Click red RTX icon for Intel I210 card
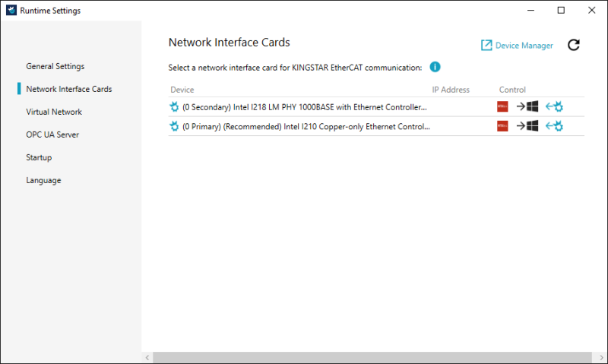This screenshot has height=364, width=608. 502,126
